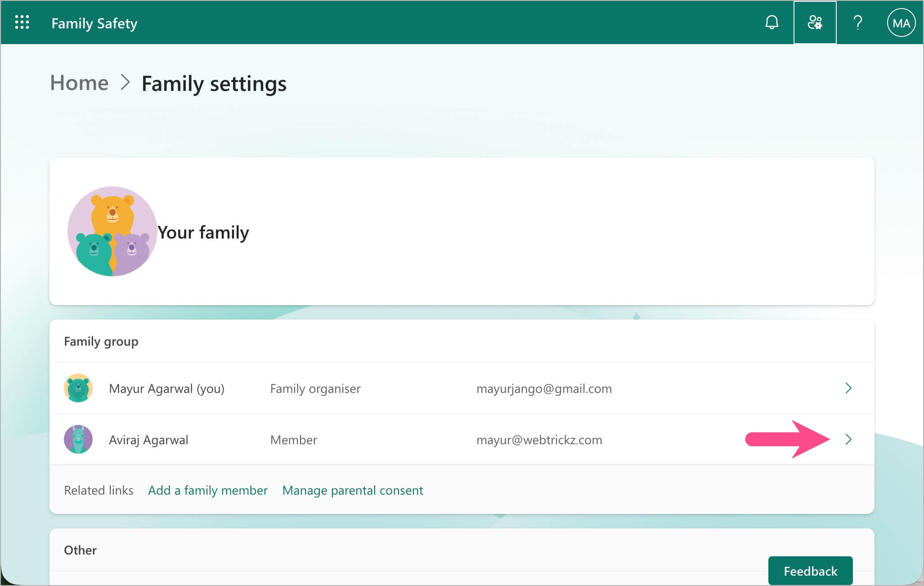The image size is (924, 586).
Task: Open the app launcher grid icon
Action: click(x=22, y=23)
